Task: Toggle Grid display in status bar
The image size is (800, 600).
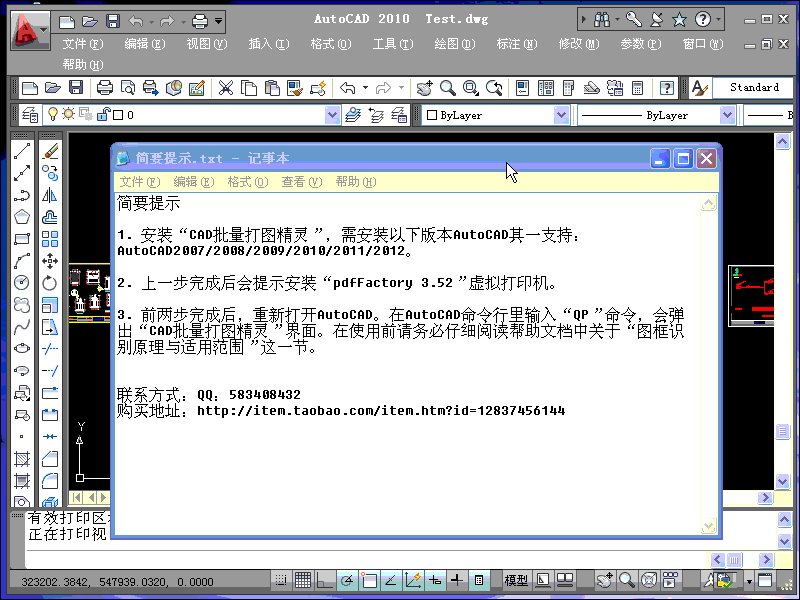Action: pos(302,580)
